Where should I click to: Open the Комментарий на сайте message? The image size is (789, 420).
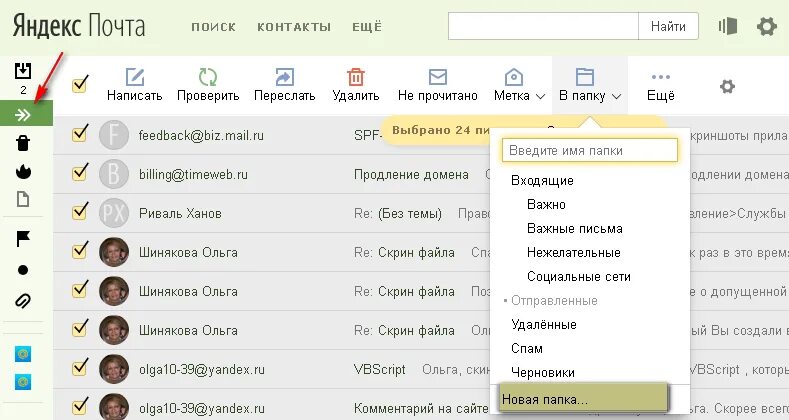coord(421,408)
